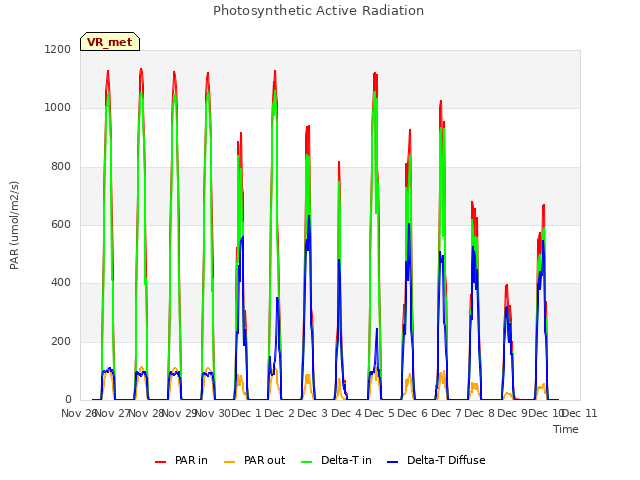Click the Dec 7 x-axis date label

(447, 413)
